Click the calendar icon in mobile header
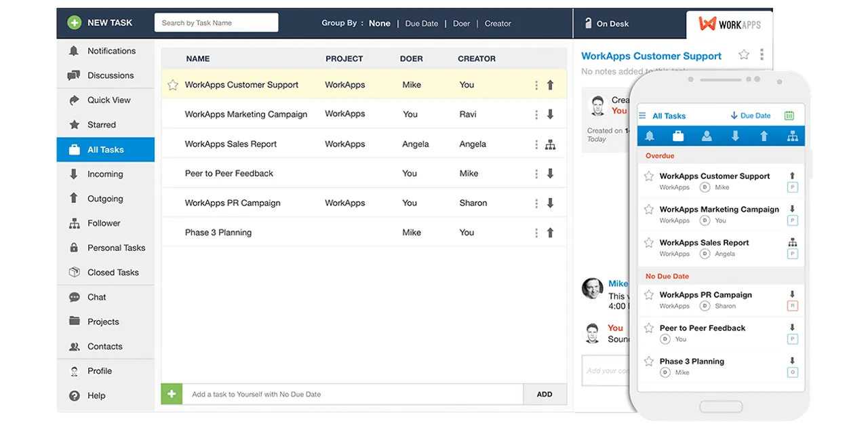This screenshot has width=868, height=428. (789, 116)
